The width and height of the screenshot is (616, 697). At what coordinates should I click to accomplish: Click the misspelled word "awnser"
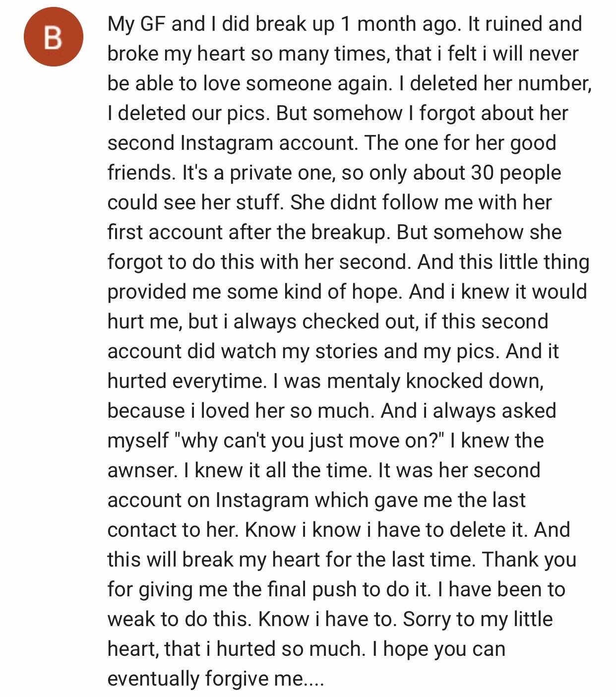[142, 470]
